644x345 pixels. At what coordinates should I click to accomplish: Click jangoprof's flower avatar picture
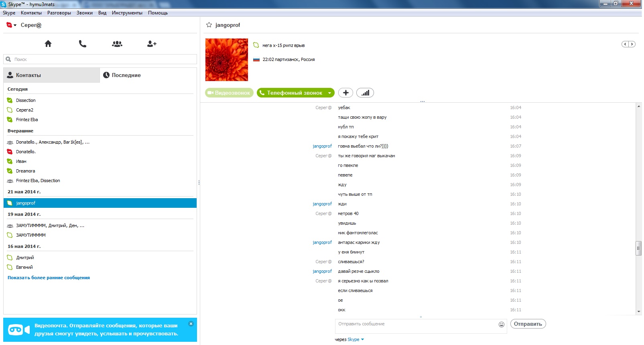[x=227, y=60]
